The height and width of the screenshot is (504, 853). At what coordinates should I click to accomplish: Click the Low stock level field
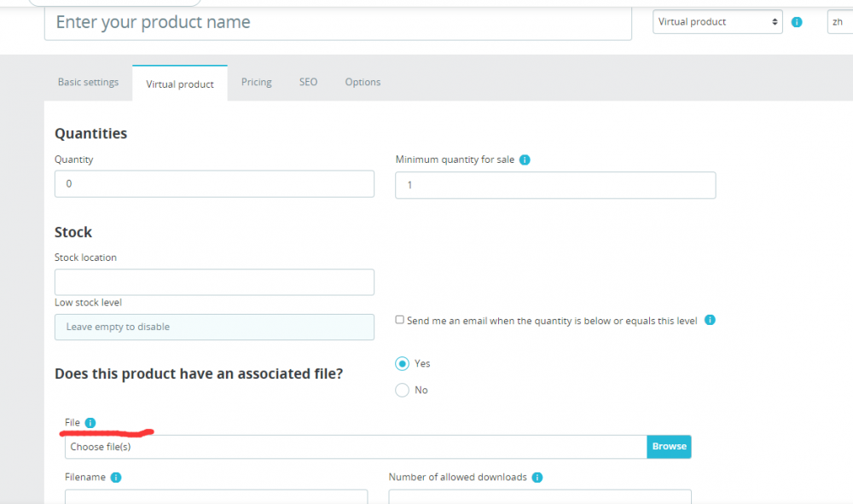[x=214, y=327]
